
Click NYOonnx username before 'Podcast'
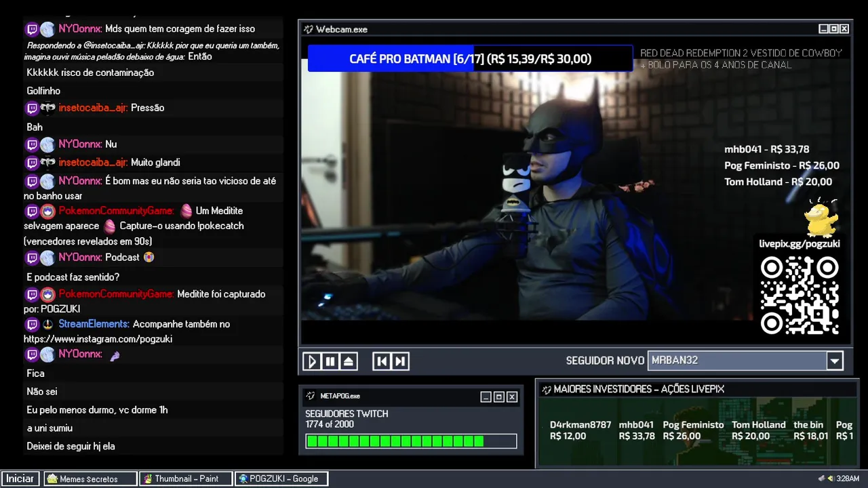[x=80, y=258]
